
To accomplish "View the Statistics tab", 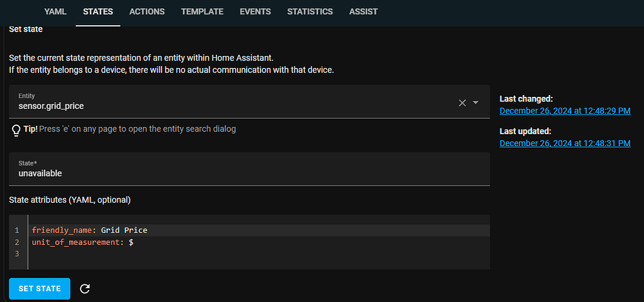I will [310, 12].
